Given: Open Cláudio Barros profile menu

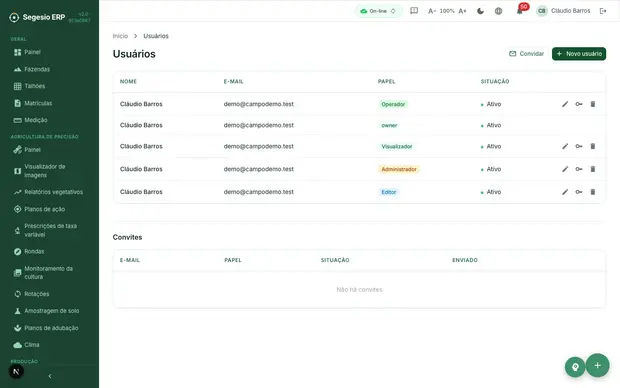Looking at the screenshot, I should point(563,11).
